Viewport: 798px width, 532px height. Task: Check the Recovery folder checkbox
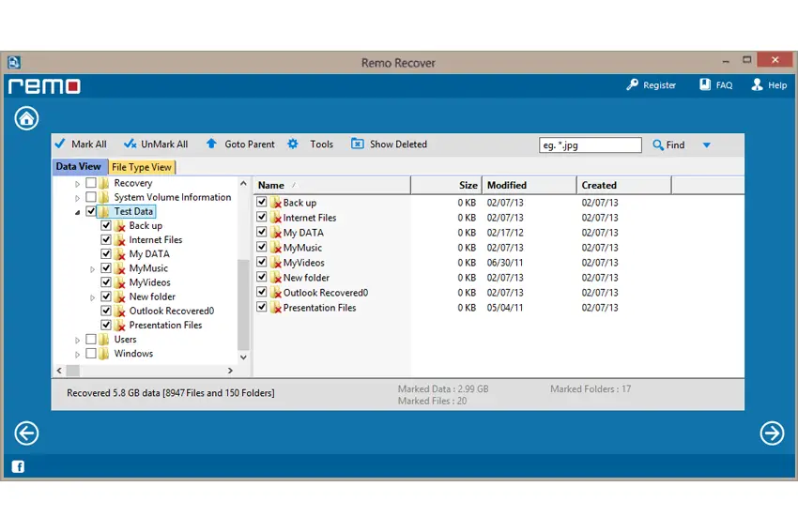[91, 182]
